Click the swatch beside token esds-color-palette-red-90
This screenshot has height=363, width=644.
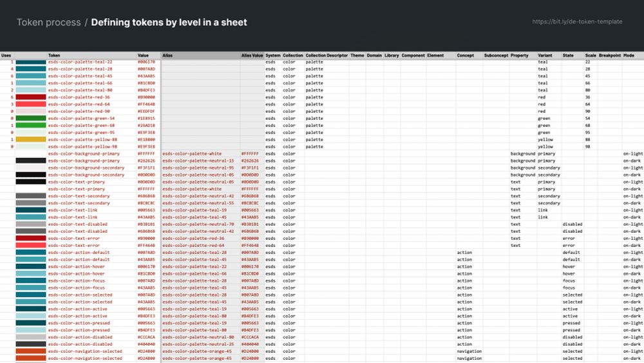(x=31, y=111)
